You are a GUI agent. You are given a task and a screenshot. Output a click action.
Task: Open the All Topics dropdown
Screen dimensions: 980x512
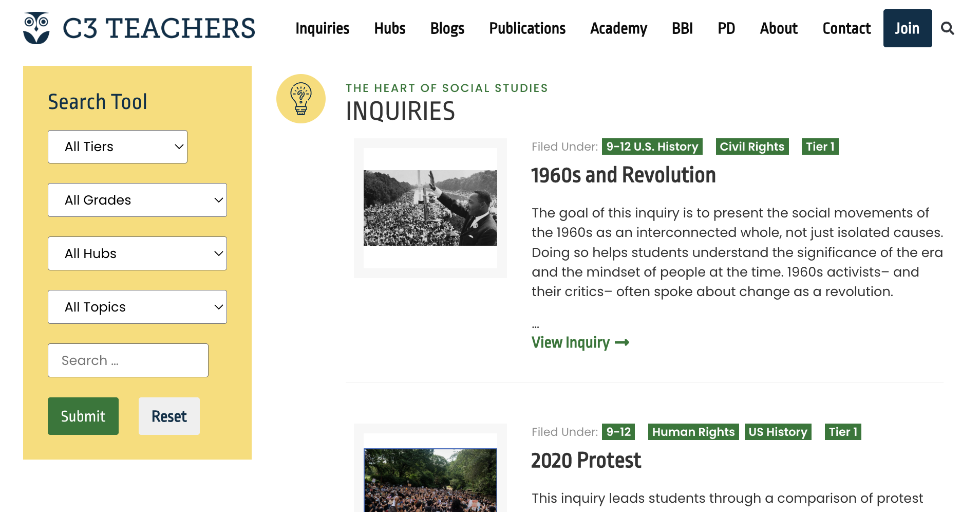(x=137, y=307)
